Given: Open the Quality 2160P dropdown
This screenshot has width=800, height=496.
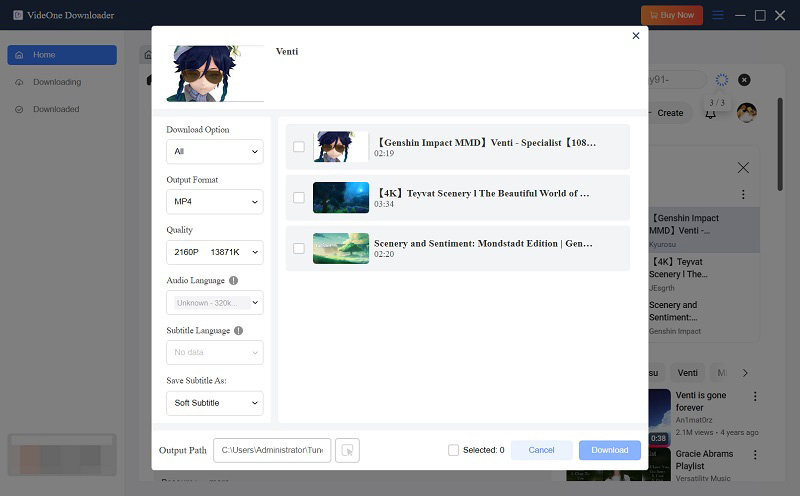Looking at the screenshot, I should pos(214,253).
